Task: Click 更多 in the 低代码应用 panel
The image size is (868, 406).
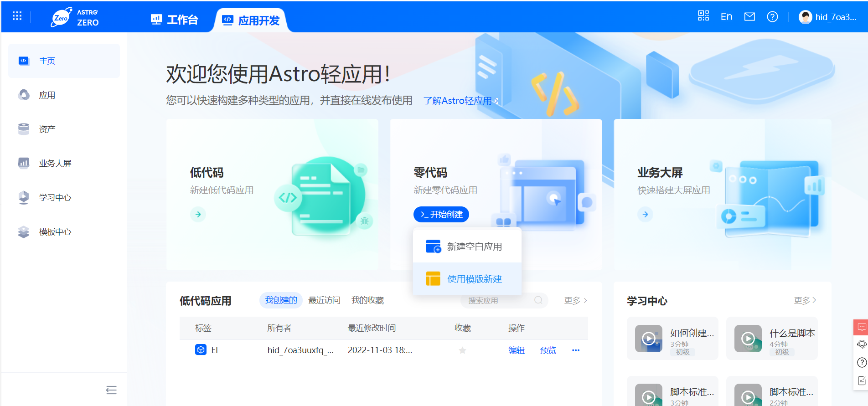Action: coord(576,301)
